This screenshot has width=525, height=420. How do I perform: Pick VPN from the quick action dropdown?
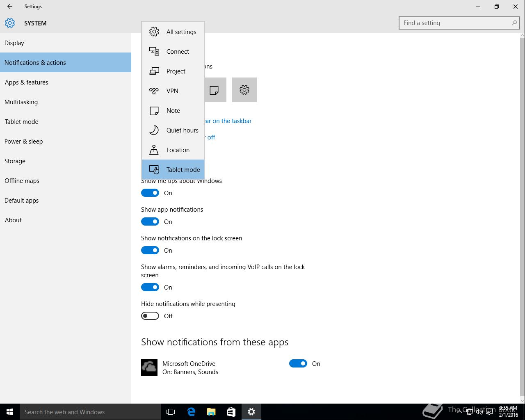pyautogui.click(x=173, y=91)
